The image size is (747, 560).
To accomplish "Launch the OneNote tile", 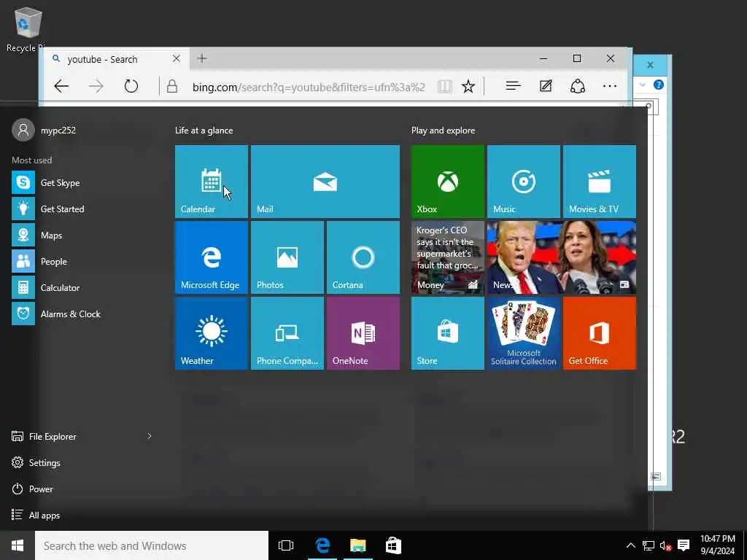I will 363,332.
